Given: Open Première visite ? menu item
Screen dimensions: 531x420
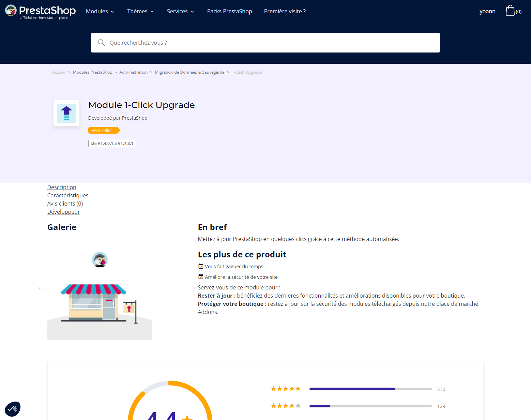Looking at the screenshot, I should coord(285,11).
